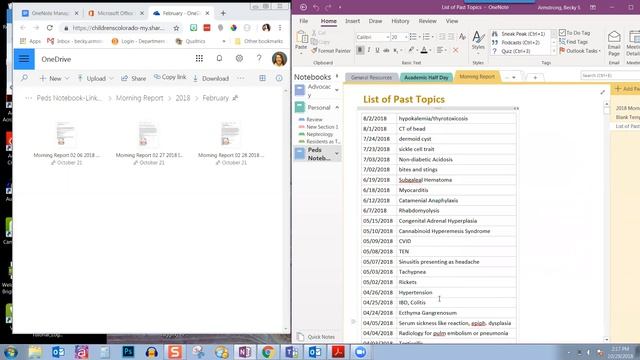Open the OneNote Draw ribbon tab
The width and height of the screenshot is (640, 360).
(375, 21)
